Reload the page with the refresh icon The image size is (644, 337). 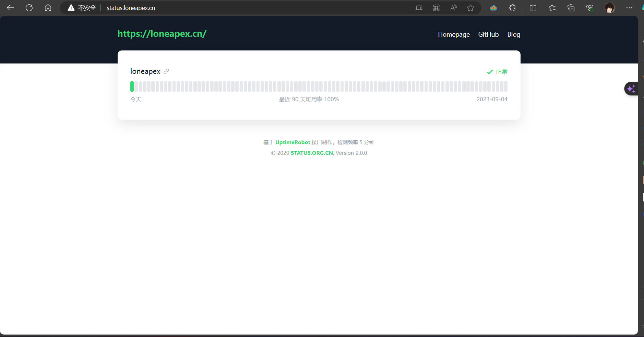click(x=29, y=8)
